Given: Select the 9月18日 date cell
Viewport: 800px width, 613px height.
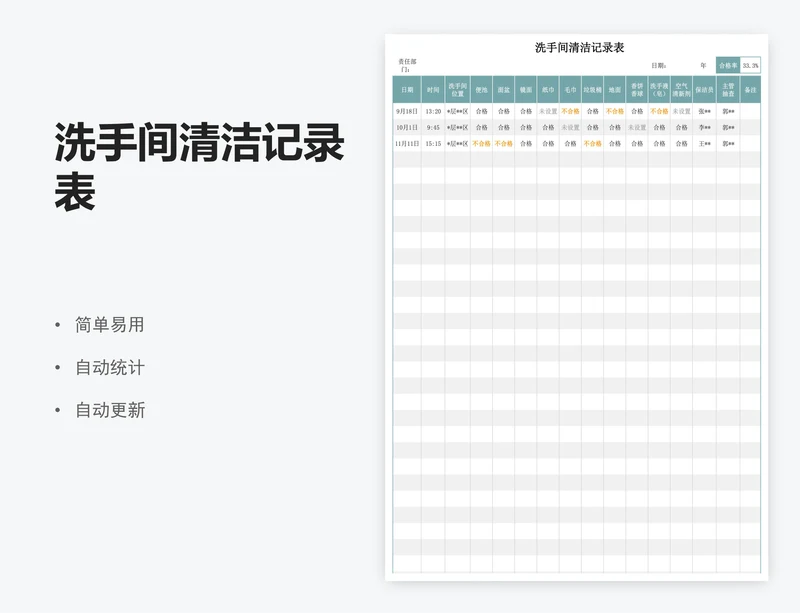Looking at the screenshot, I should click(407, 111).
